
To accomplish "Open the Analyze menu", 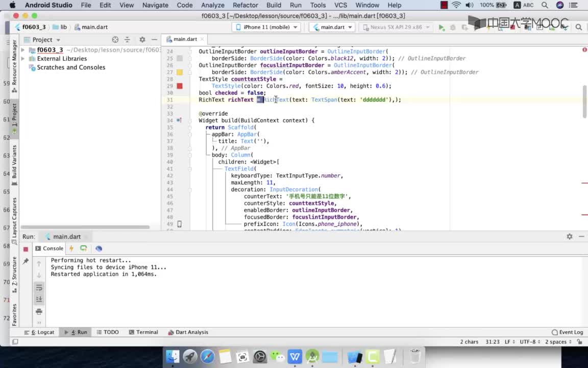I will [x=213, y=5].
